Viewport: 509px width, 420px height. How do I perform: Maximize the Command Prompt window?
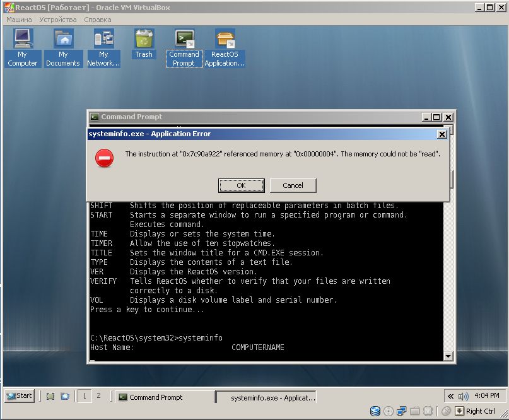coord(436,117)
